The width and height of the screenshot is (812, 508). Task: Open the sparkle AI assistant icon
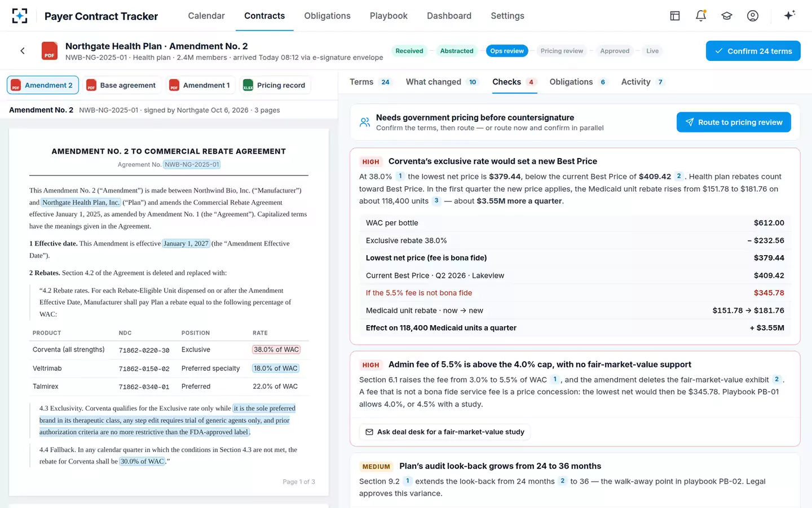pyautogui.click(x=789, y=15)
